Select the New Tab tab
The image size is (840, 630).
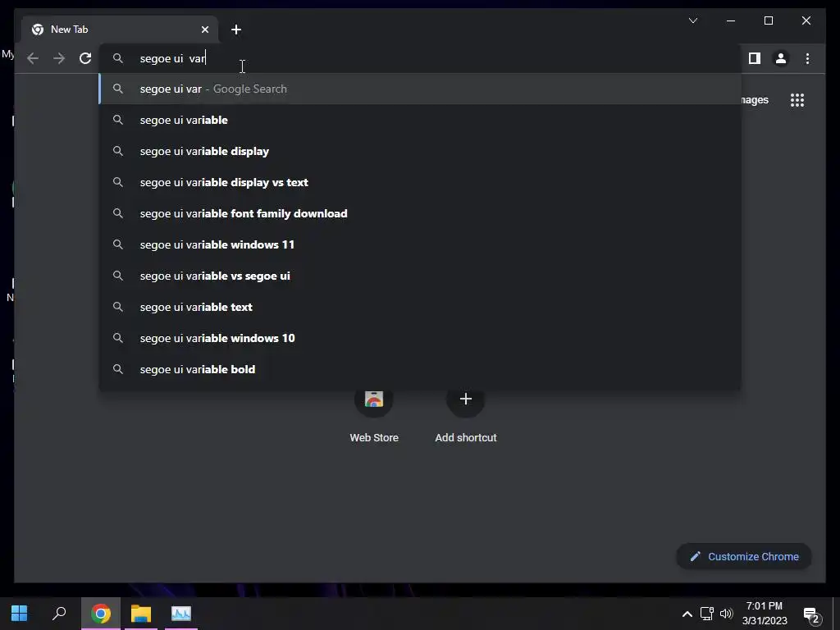pyautogui.click(x=120, y=30)
